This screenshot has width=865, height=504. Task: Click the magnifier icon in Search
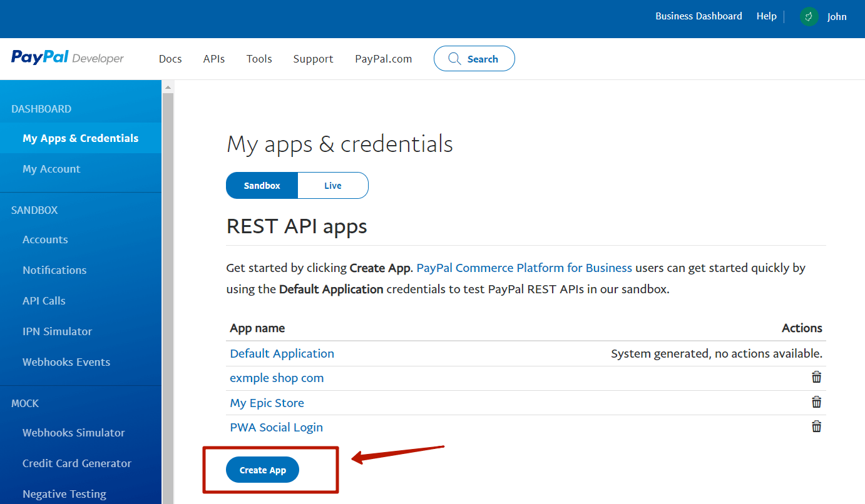455,59
